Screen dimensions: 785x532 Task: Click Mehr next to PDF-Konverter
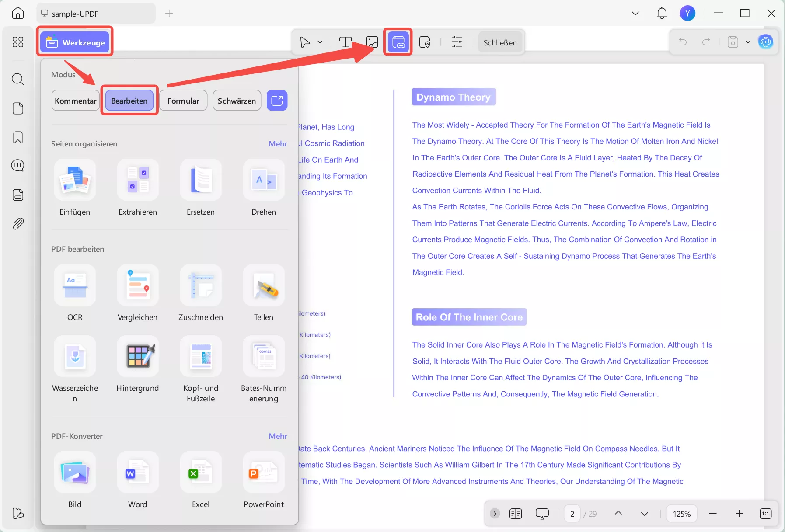(x=278, y=436)
